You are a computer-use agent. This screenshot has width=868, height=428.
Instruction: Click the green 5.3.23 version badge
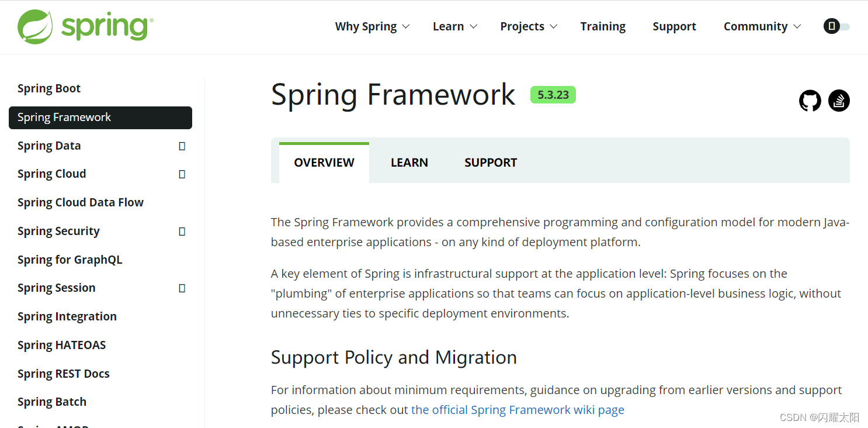553,94
